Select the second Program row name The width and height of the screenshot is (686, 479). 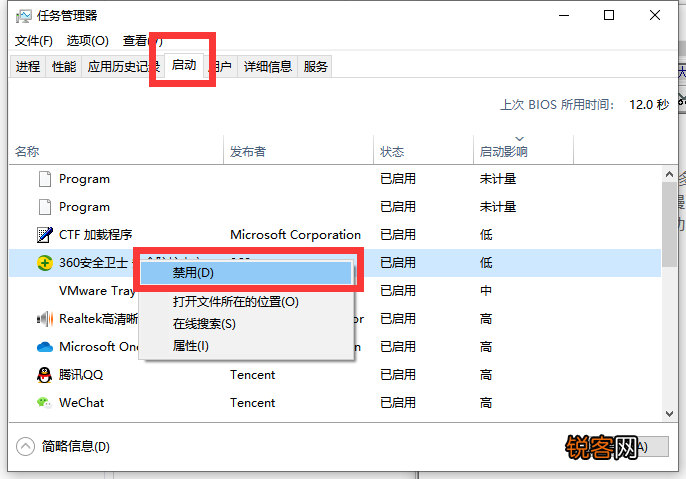[x=84, y=207]
